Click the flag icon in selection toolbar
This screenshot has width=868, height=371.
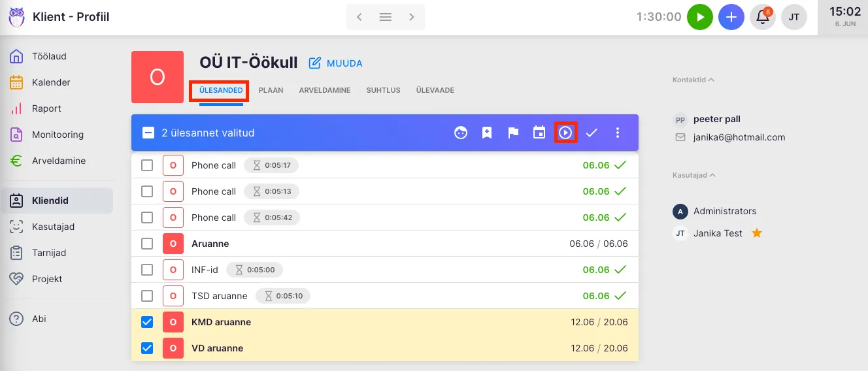[x=513, y=133]
